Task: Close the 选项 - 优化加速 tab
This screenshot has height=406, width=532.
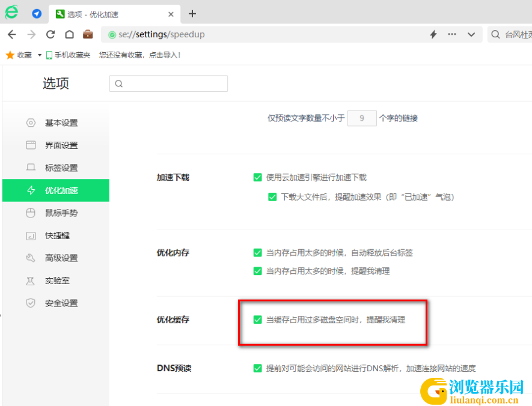Action: 171,14
